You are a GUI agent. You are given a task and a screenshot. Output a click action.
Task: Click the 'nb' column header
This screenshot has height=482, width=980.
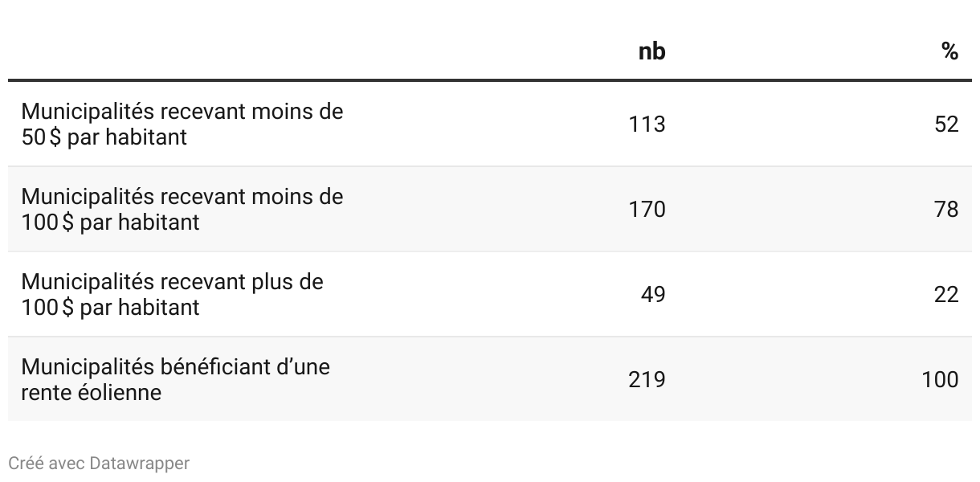[651, 52]
